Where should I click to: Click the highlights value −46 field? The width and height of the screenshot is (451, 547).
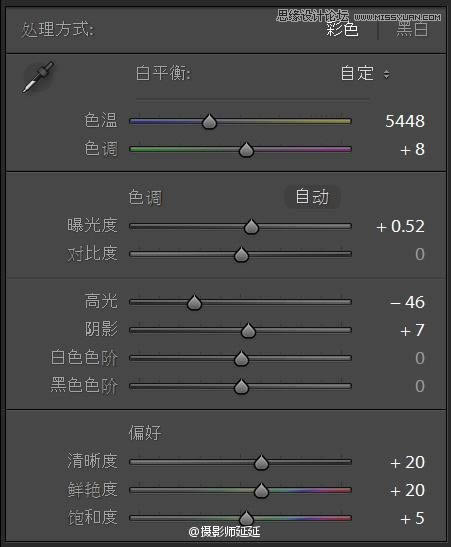(407, 302)
